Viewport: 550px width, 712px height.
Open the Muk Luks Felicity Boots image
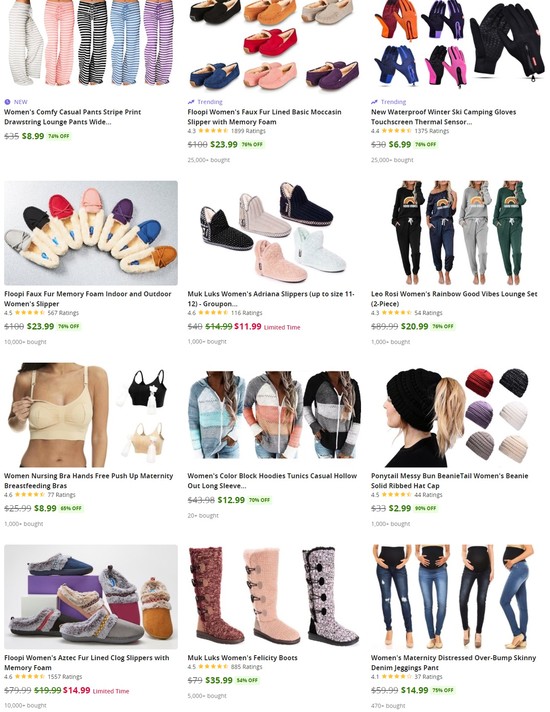[274, 597]
